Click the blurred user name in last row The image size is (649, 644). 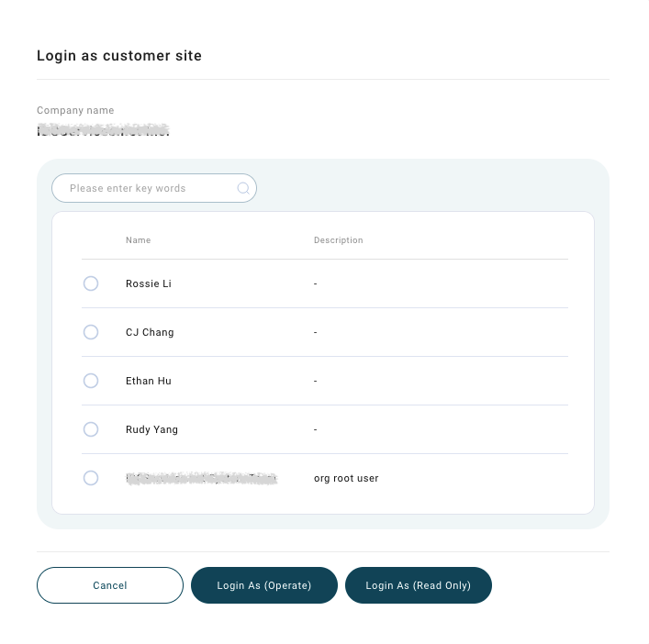tap(202, 478)
